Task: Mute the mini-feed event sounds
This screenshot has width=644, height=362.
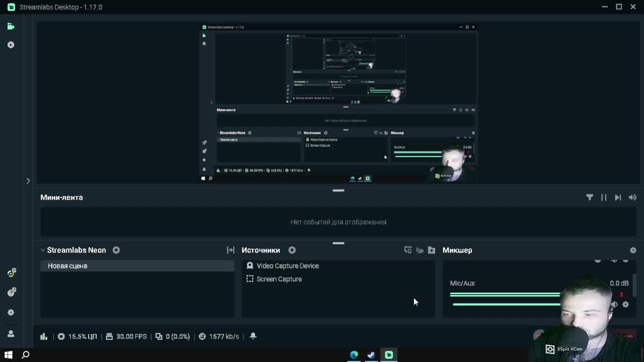Action: [x=632, y=198]
